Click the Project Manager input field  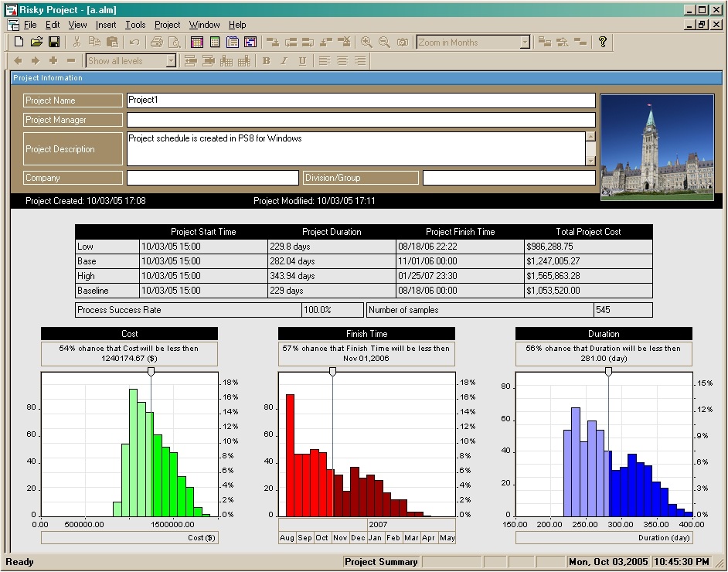[361, 120]
